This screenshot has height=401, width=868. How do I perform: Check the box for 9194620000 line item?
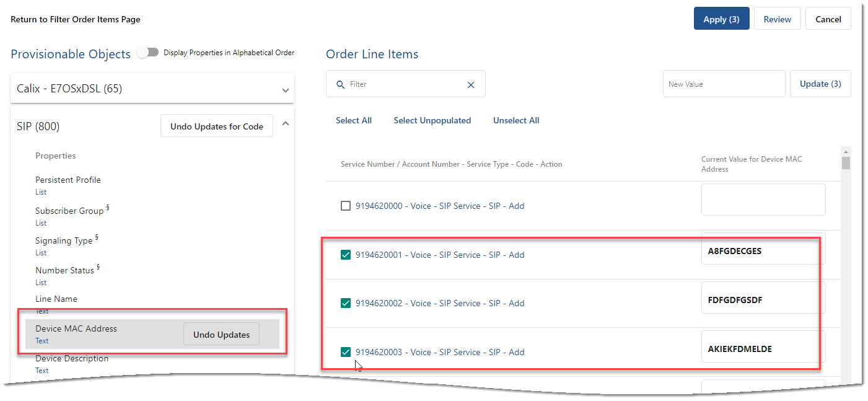(x=346, y=206)
